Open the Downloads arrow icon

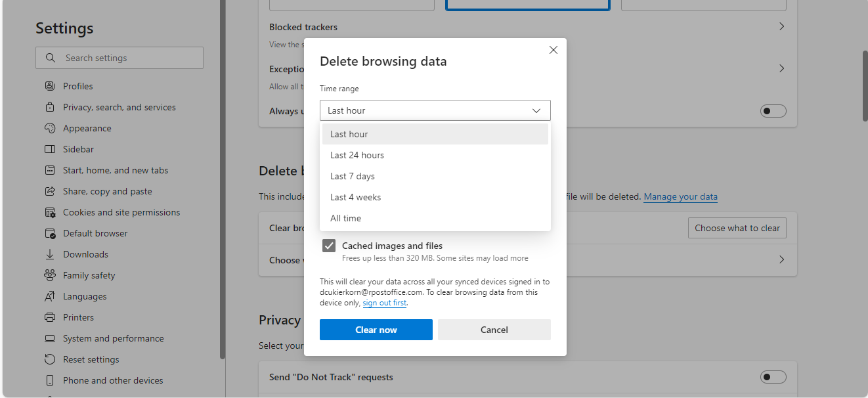[x=50, y=254]
